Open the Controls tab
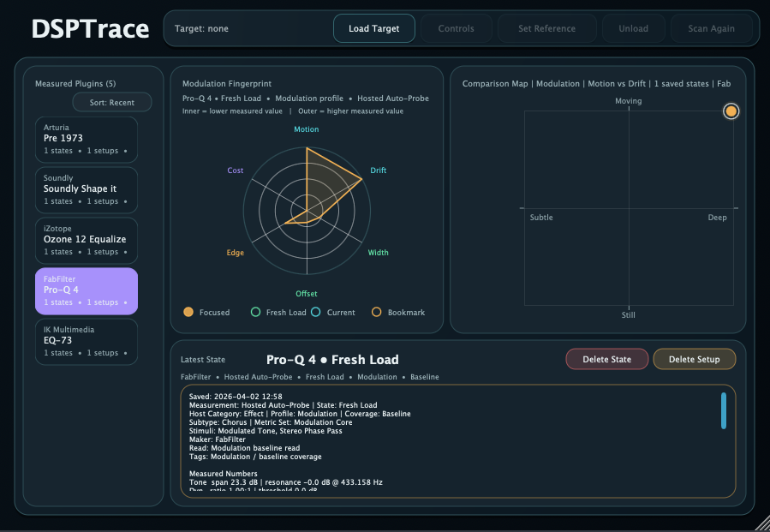Screen dimensions: 770x532 (456, 28)
